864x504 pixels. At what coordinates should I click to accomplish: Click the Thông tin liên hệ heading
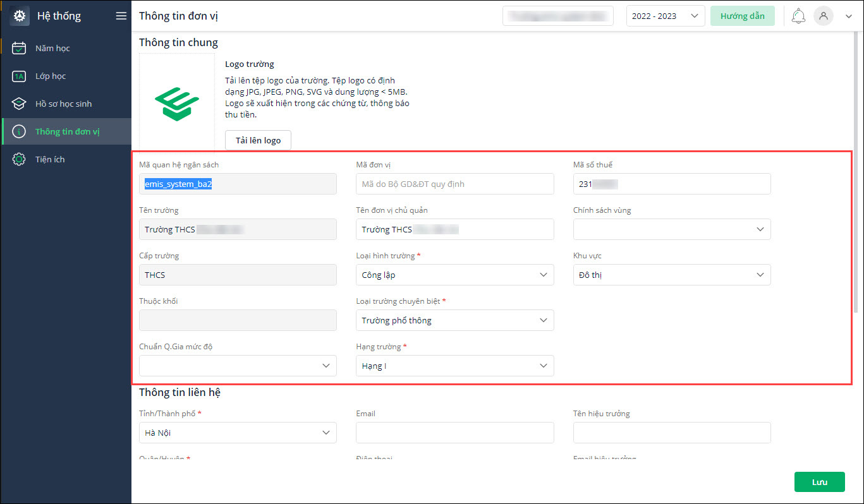click(x=179, y=392)
